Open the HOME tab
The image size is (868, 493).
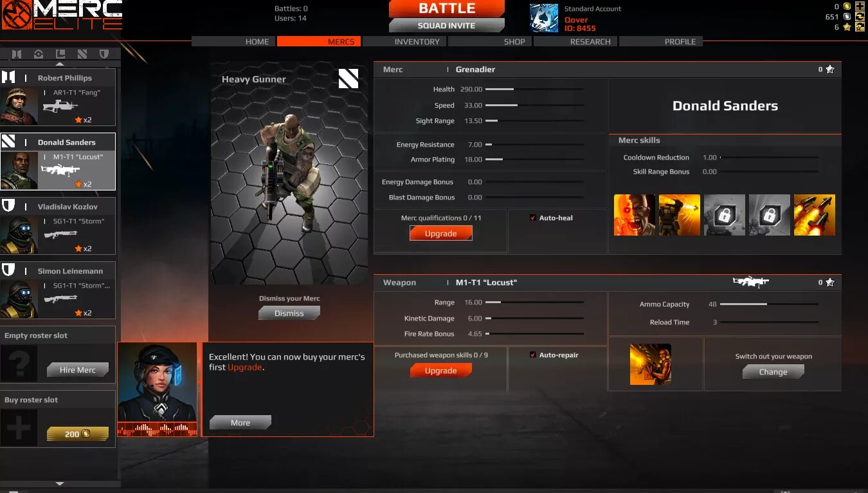[234, 41]
